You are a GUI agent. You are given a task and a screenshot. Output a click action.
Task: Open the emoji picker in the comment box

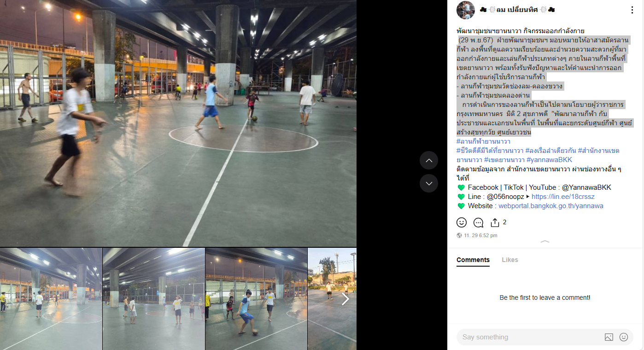624,337
